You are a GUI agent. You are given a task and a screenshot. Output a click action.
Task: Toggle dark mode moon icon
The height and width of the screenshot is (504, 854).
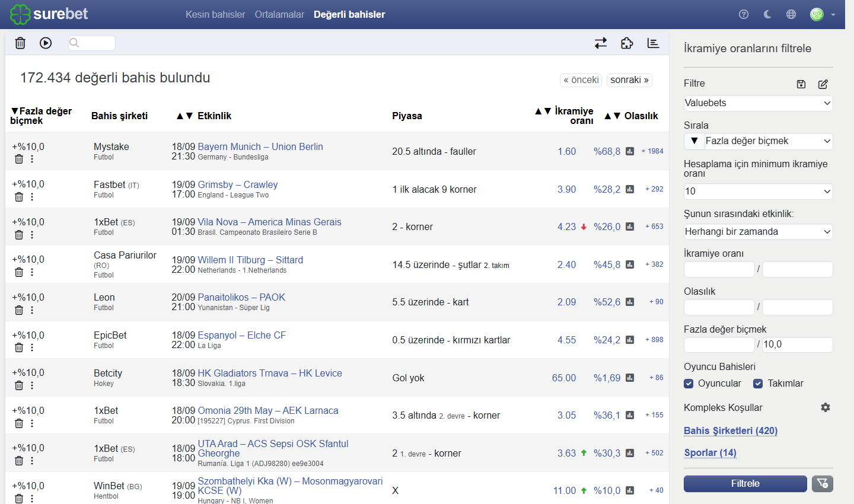click(x=767, y=14)
